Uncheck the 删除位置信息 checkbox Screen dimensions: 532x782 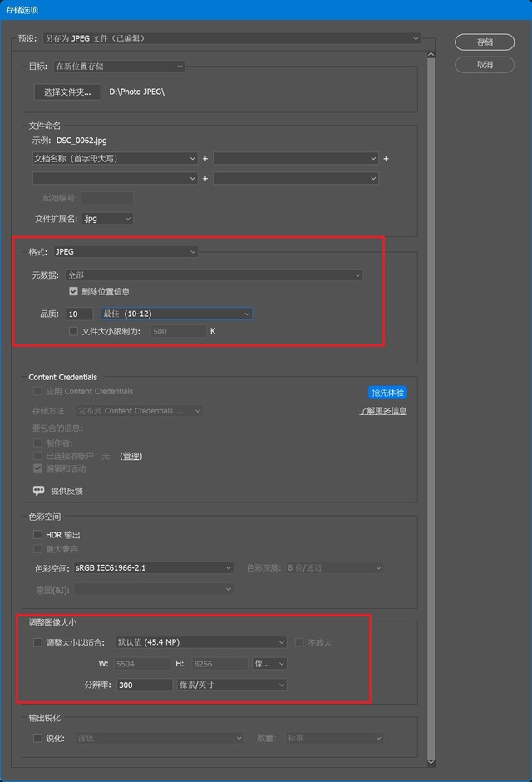[74, 292]
